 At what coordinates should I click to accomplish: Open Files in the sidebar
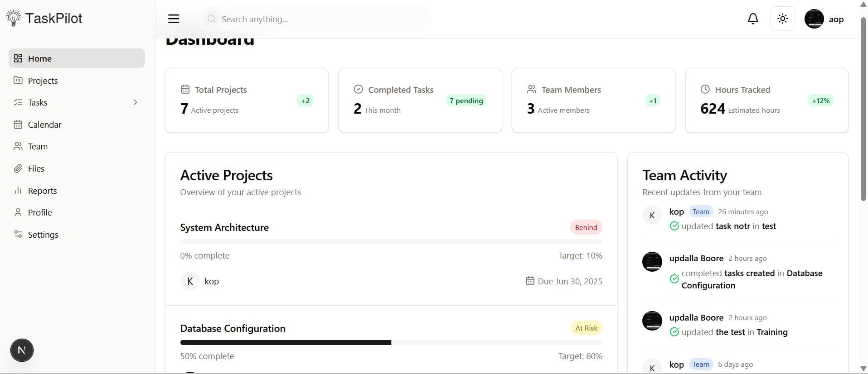(x=77, y=168)
